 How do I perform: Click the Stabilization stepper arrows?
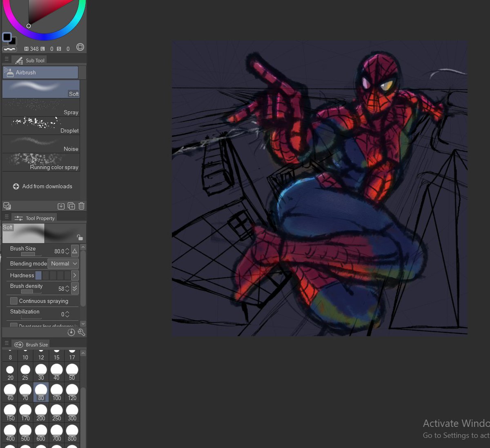click(x=67, y=314)
